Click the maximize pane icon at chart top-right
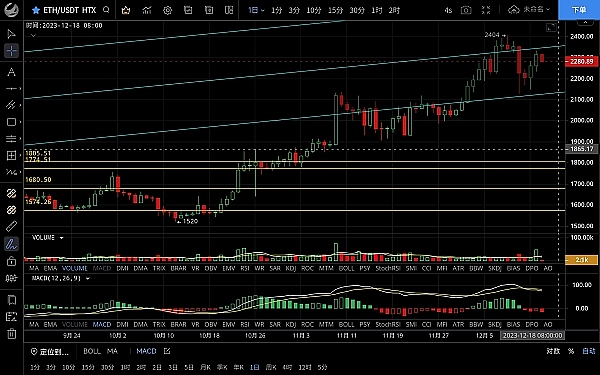The image size is (600, 375). (x=551, y=27)
